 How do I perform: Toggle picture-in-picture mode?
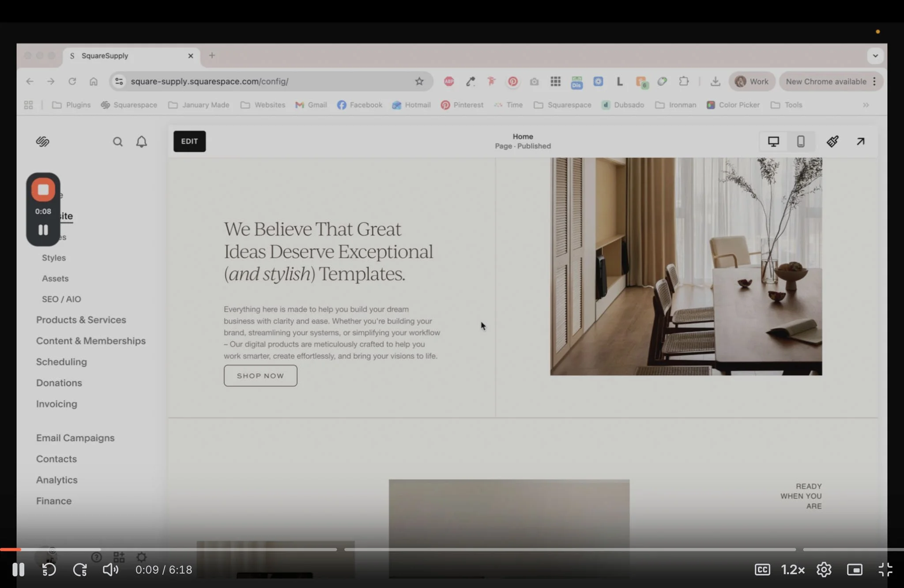pyautogui.click(x=855, y=569)
